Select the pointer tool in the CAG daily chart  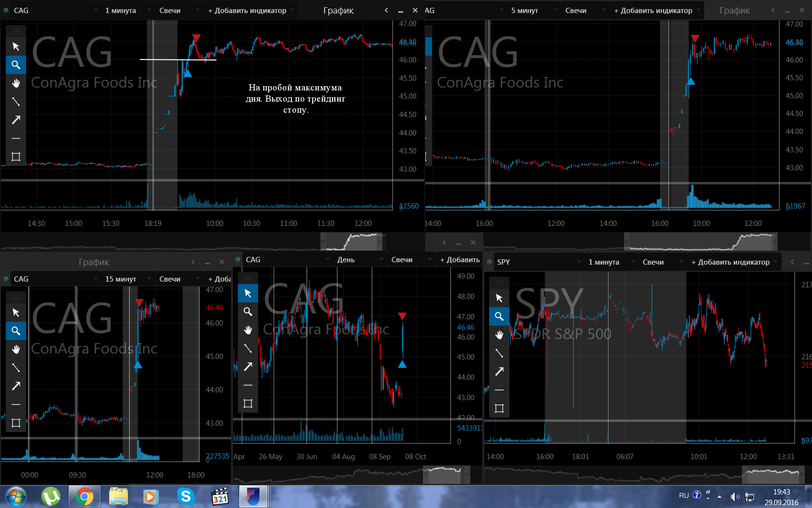(248, 293)
